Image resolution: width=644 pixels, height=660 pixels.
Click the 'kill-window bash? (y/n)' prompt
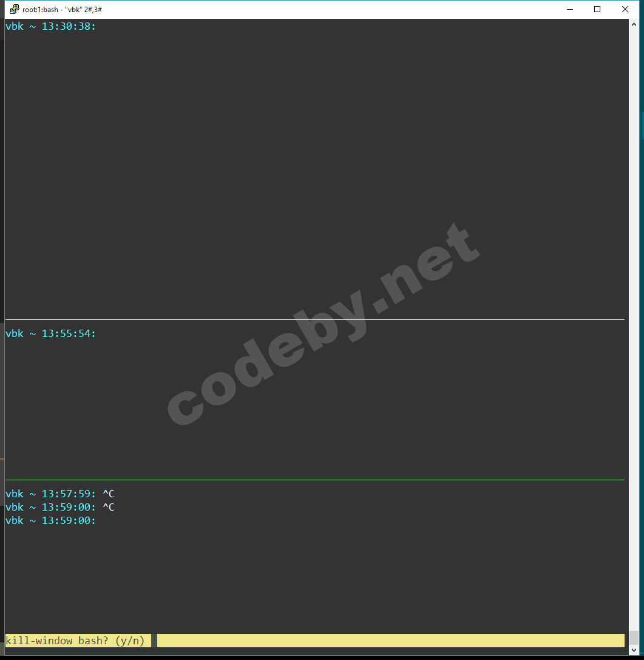75,641
